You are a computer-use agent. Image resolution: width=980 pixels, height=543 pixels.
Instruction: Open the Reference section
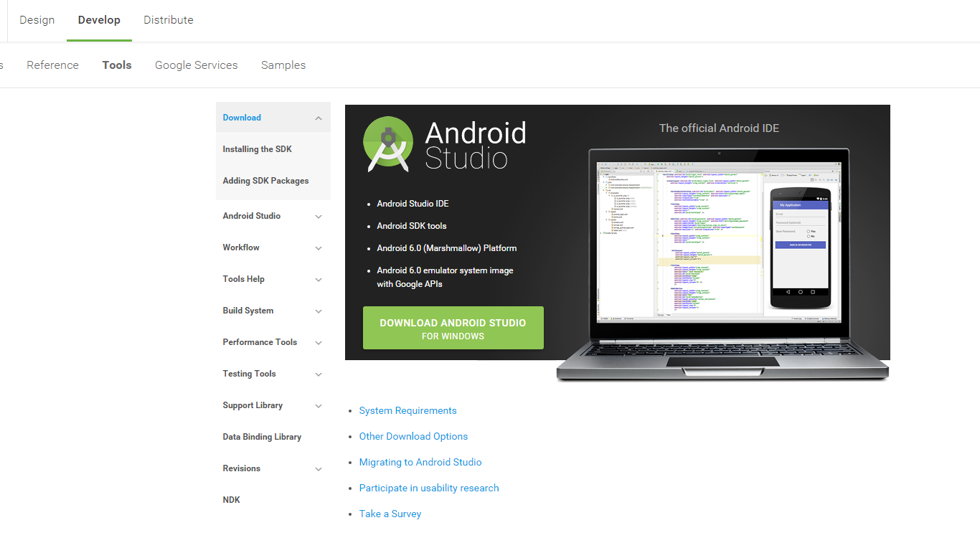tap(52, 65)
